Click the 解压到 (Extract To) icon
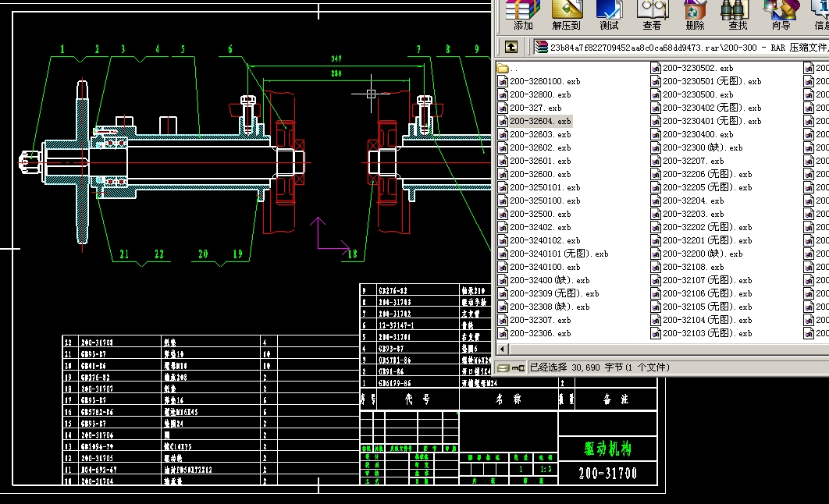This screenshot has height=504, width=829. coord(567,12)
